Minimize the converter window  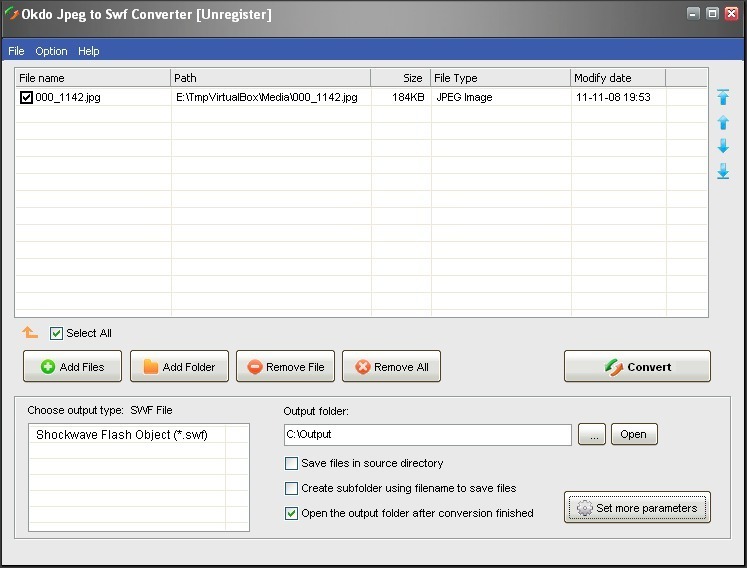(693, 13)
